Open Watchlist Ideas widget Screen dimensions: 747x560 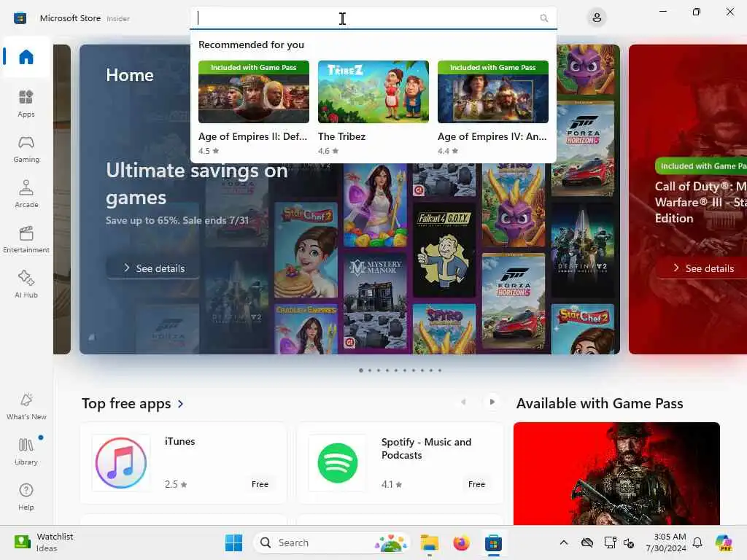click(x=44, y=542)
